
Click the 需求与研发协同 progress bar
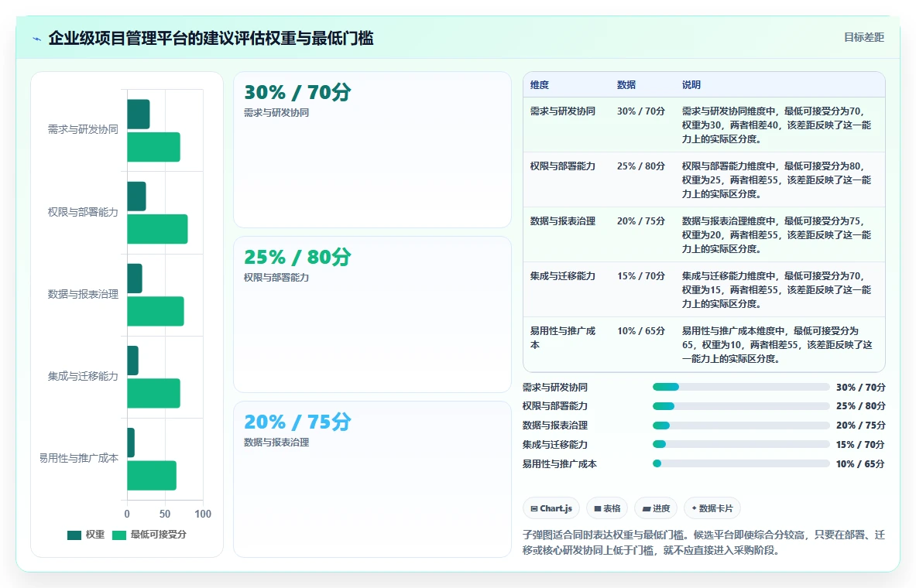click(x=741, y=387)
